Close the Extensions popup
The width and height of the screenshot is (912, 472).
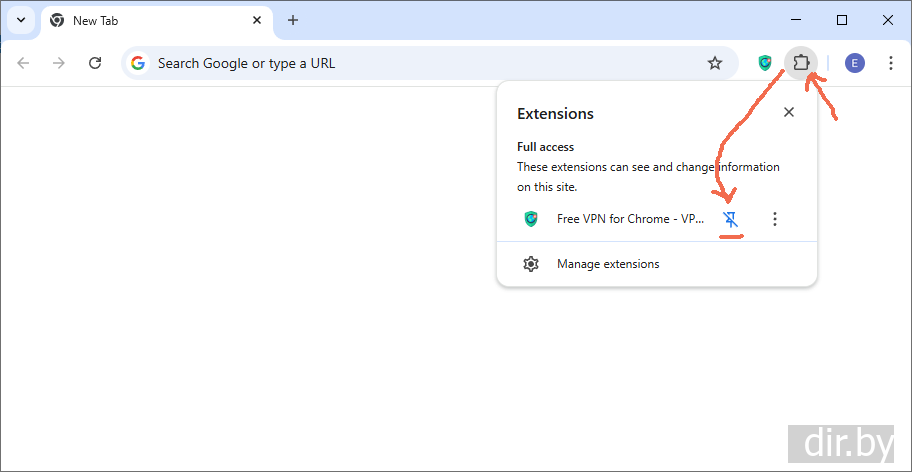(x=789, y=113)
